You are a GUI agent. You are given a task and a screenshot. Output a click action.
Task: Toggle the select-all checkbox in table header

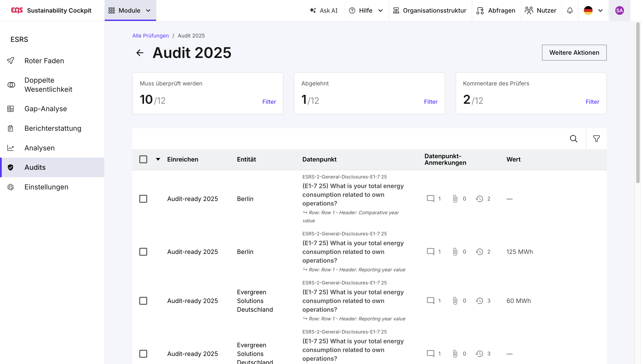pos(143,160)
